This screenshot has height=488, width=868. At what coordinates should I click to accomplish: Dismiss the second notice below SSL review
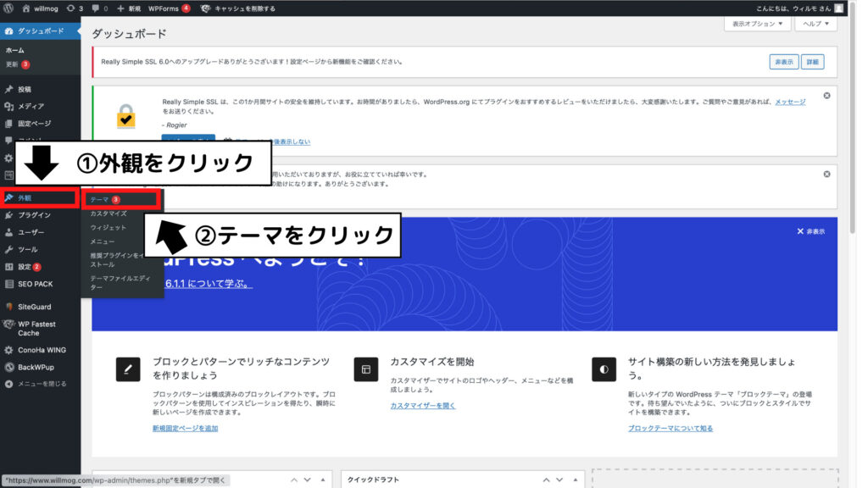[826, 175]
